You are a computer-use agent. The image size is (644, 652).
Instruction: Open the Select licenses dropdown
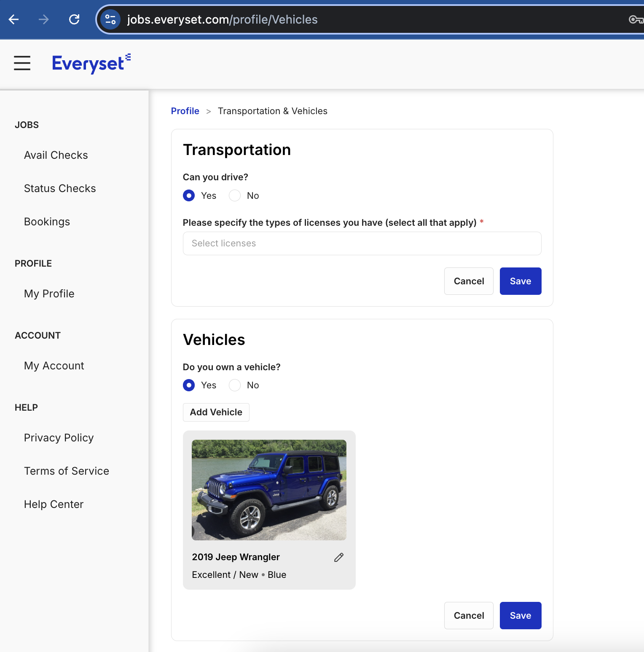coord(362,243)
